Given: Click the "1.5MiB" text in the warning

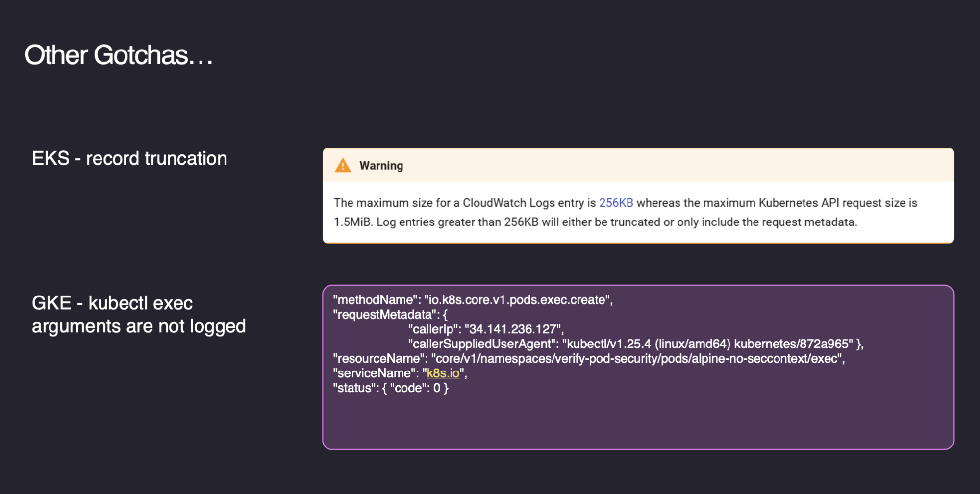Looking at the screenshot, I should (x=353, y=222).
